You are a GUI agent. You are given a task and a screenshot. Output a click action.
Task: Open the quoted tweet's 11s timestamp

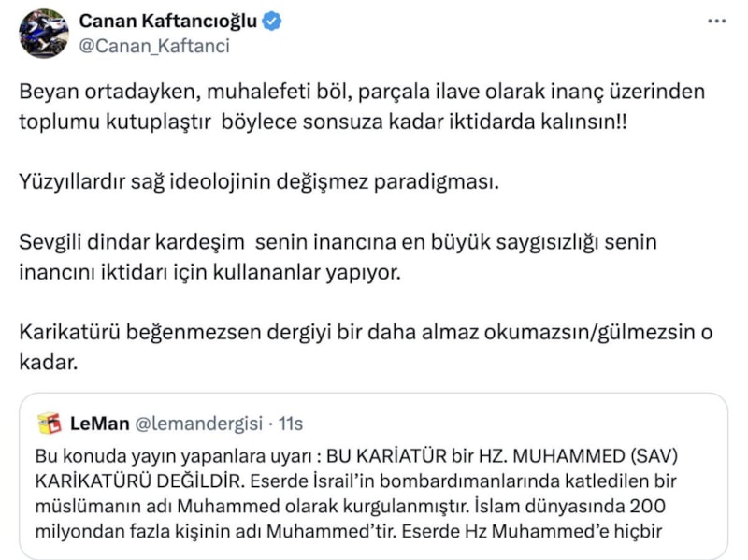pyautogui.click(x=293, y=424)
